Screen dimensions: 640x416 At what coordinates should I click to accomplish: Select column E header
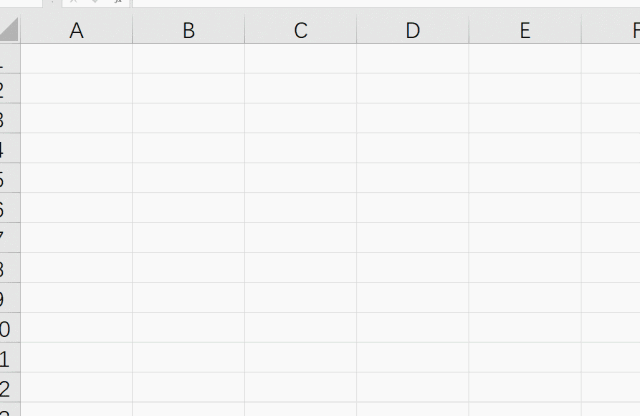point(525,29)
